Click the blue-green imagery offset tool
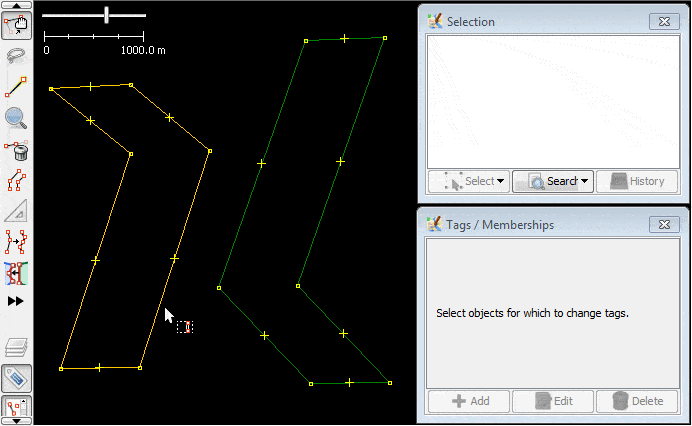Viewport: 692px width, 426px height. (16, 273)
